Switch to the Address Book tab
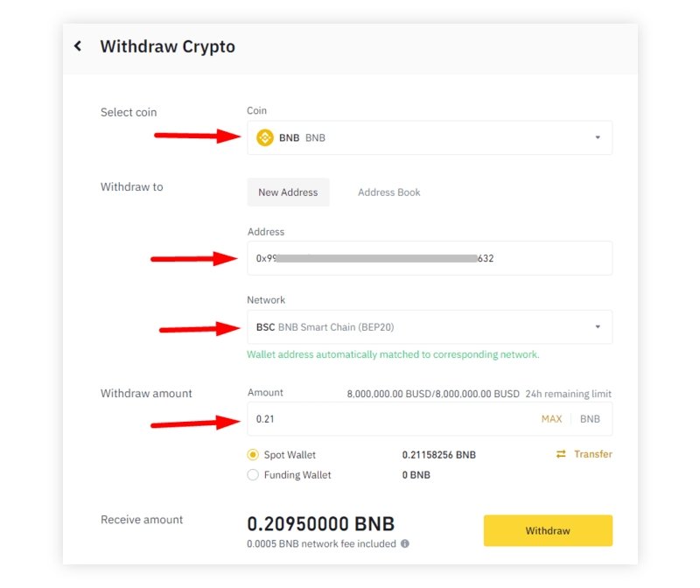This screenshot has height=588, width=700. pos(388,192)
